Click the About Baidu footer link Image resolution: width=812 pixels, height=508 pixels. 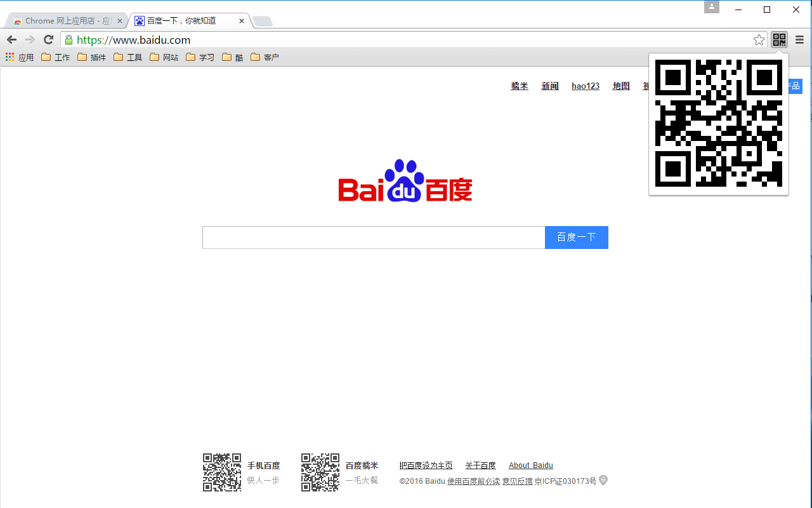click(x=530, y=465)
